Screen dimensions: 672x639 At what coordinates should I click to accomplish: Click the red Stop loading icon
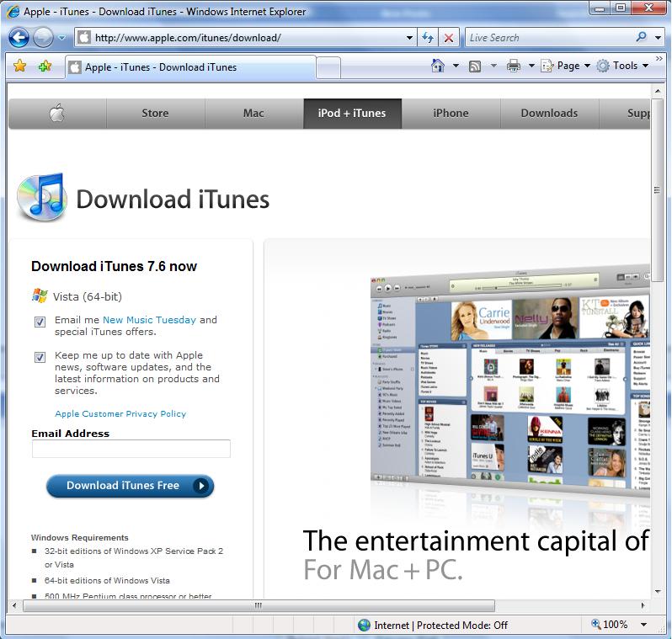coord(449,38)
